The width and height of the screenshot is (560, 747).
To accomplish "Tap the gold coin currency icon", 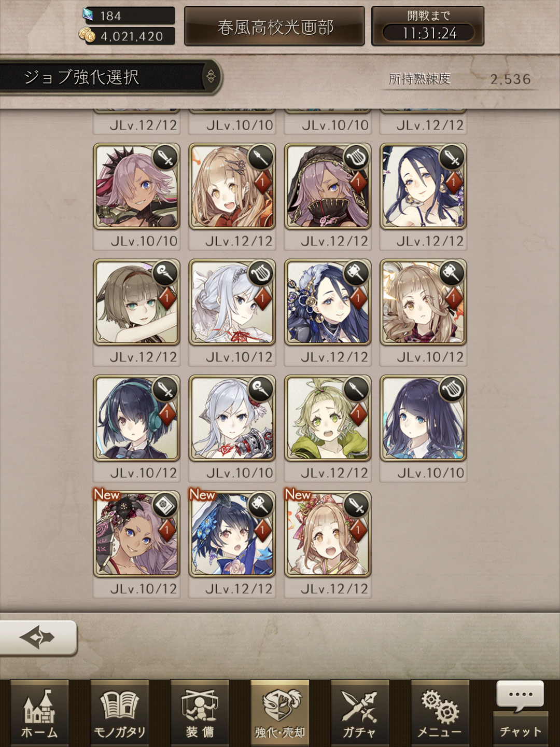I will click(87, 36).
